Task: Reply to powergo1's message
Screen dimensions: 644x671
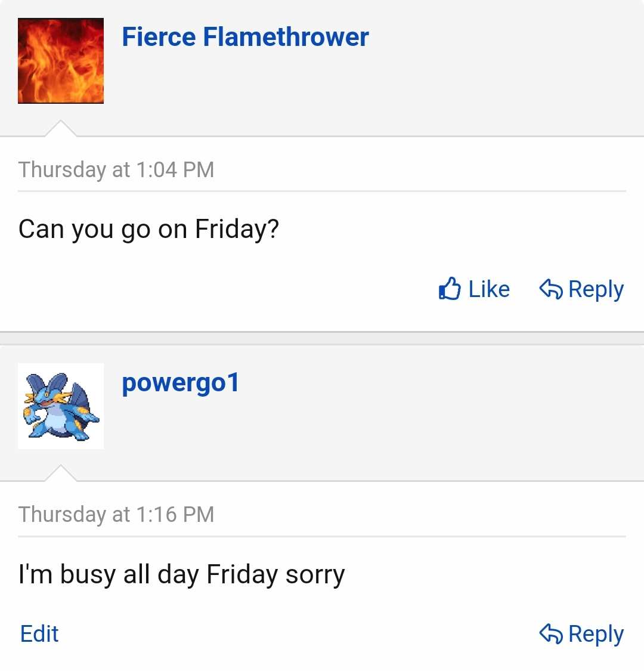Action: 581,634
